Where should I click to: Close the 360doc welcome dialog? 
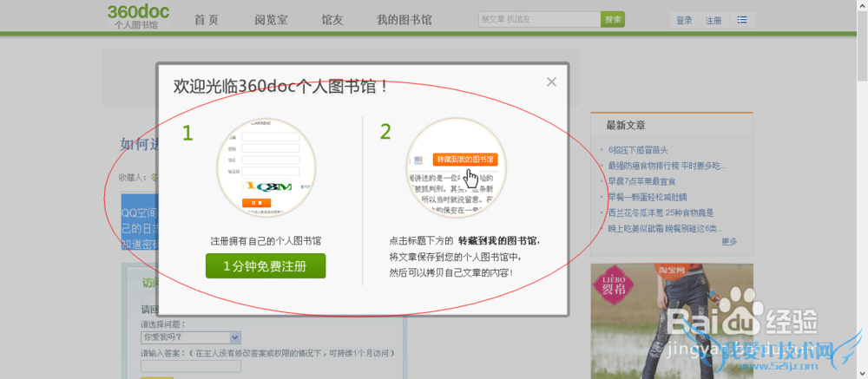point(551,82)
